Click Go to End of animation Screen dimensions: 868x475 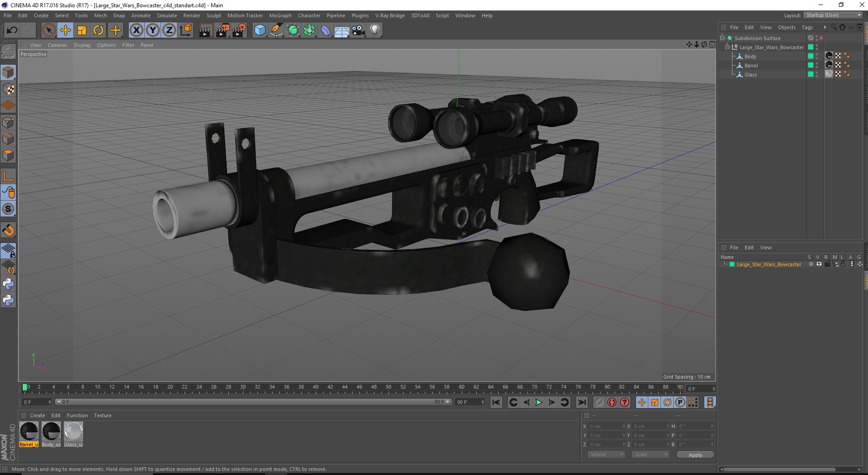click(x=582, y=402)
